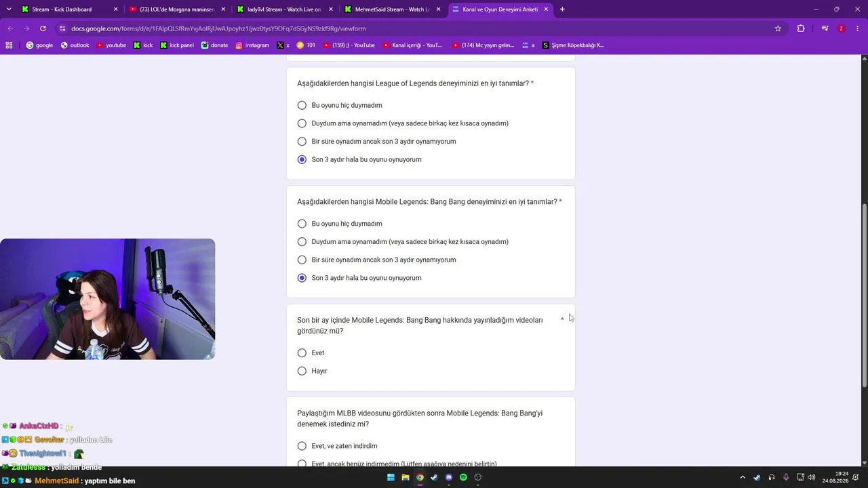This screenshot has width=868, height=488.
Task: Open File Explorer from taskbar
Action: (x=406, y=477)
